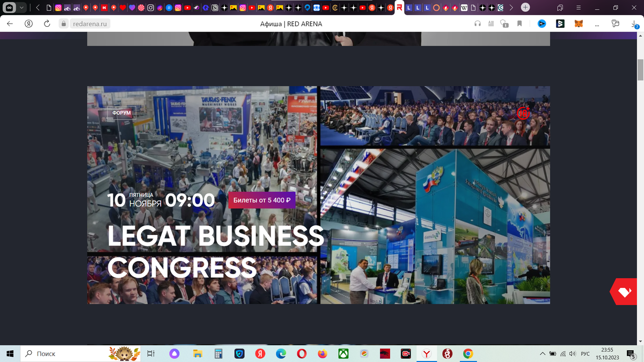Image resolution: width=644 pixels, height=362 pixels.
Task: Open the red ticket widget at page edge
Action: pyautogui.click(x=624, y=292)
